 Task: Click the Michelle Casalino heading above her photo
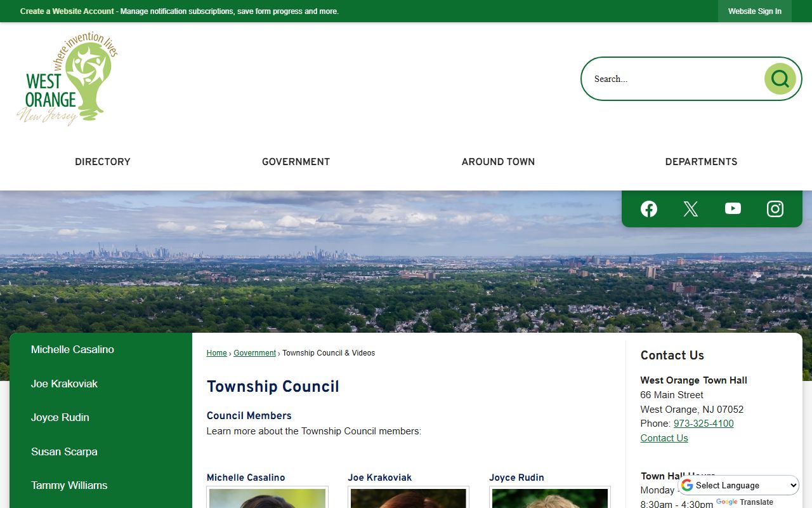246,478
